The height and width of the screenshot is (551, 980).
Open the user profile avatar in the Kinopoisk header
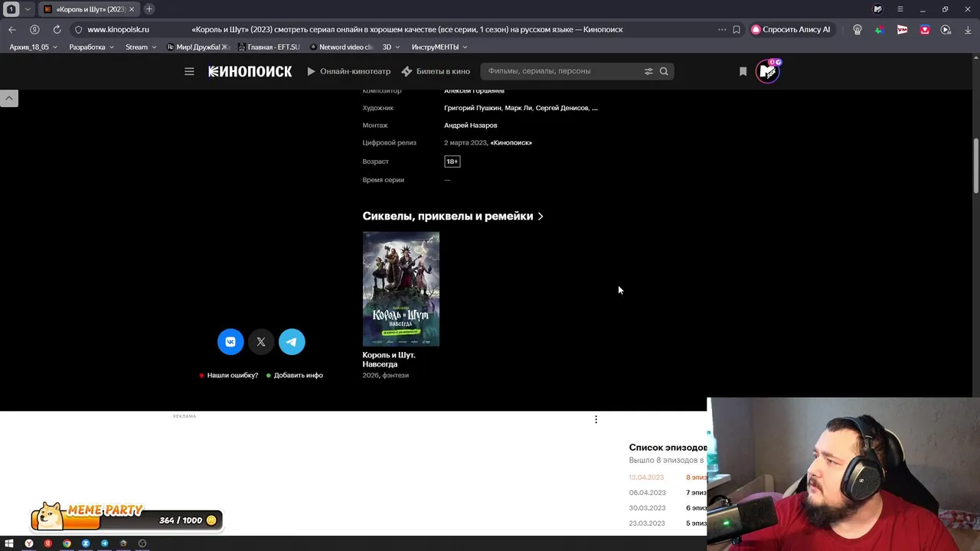point(767,71)
